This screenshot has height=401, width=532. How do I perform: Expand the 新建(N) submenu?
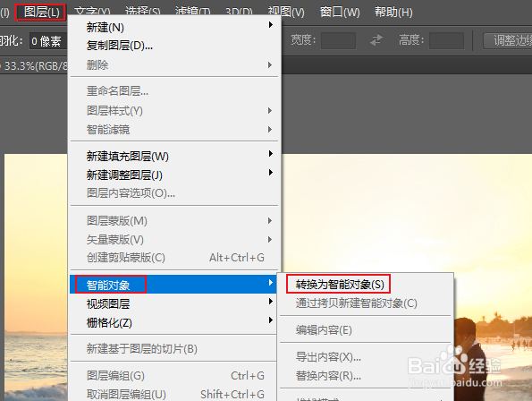(x=174, y=27)
